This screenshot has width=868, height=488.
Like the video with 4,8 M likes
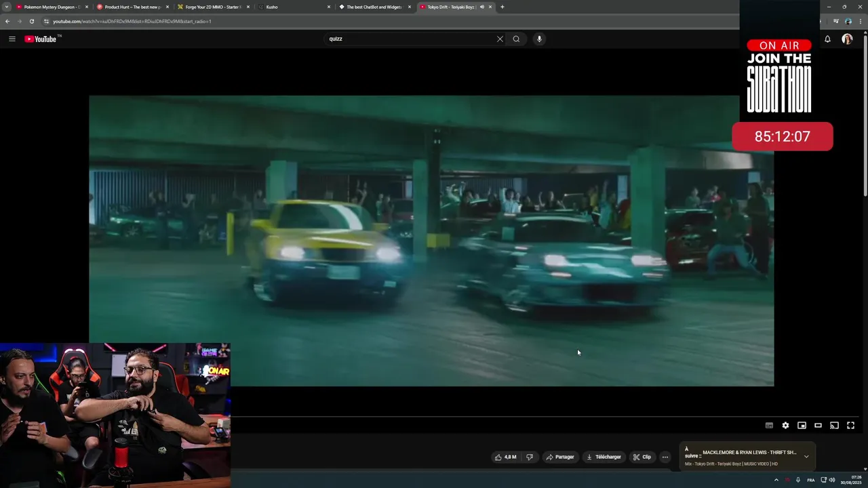pyautogui.click(x=505, y=457)
